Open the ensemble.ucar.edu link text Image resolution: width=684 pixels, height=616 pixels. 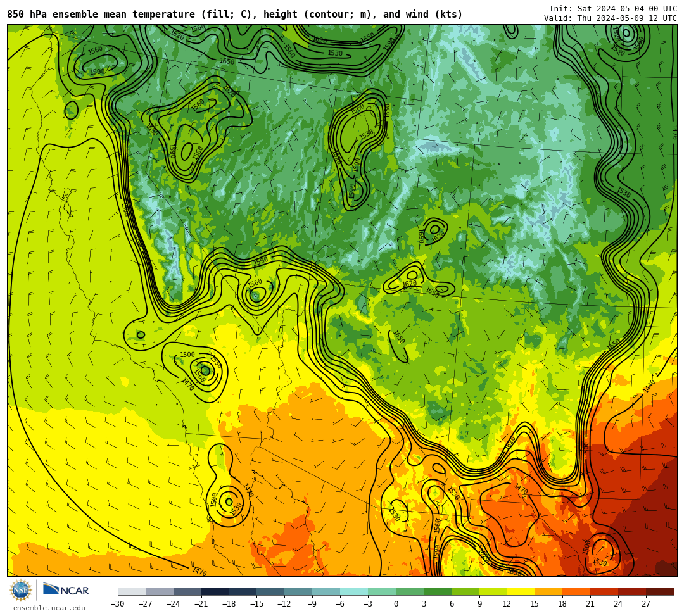49,608
